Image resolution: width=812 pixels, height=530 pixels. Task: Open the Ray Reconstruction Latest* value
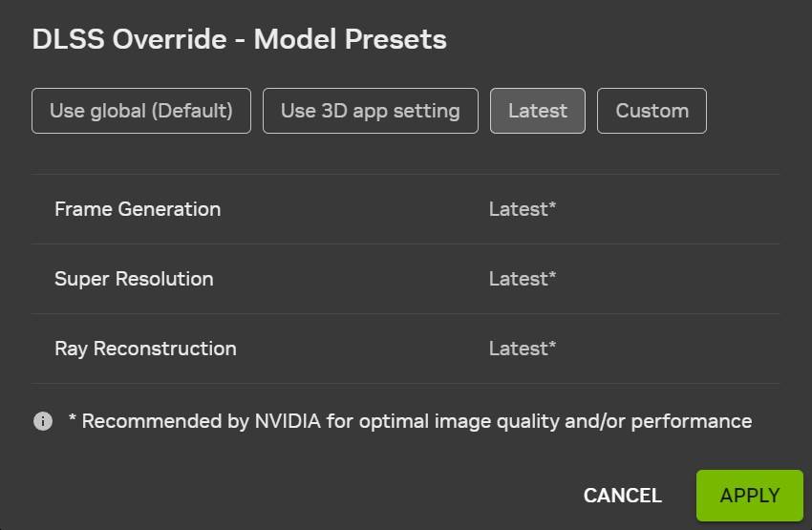point(523,349)
